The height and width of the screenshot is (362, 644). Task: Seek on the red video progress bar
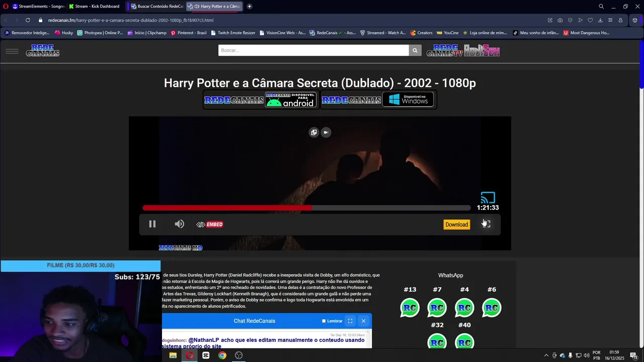coord(306,208)
